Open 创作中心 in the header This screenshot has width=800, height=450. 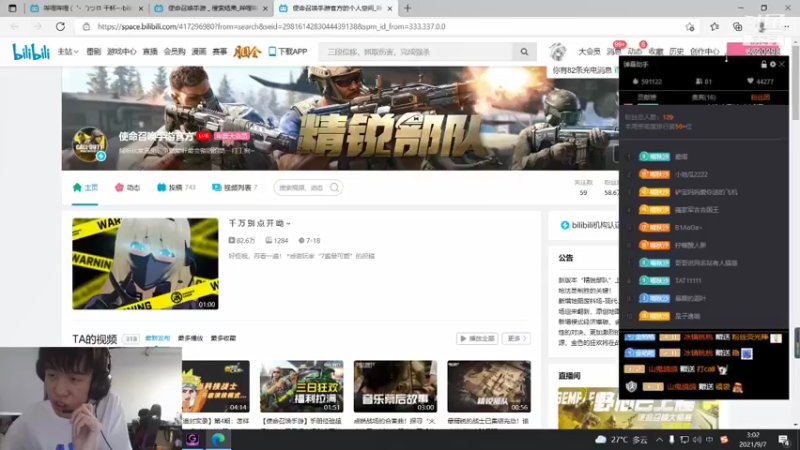point(705,52)
